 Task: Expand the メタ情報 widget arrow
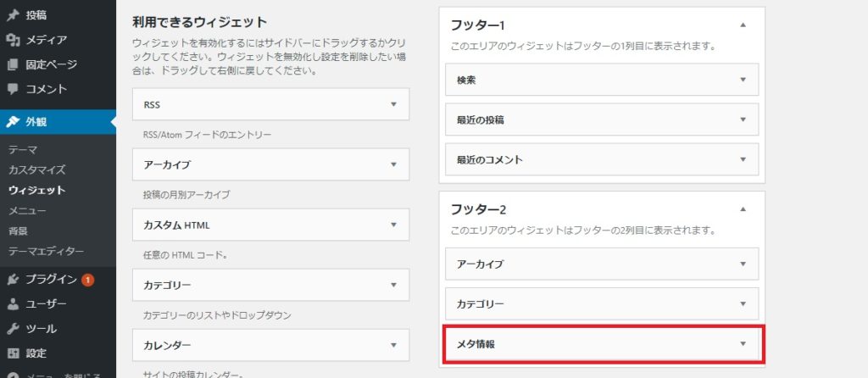point(743,344)
